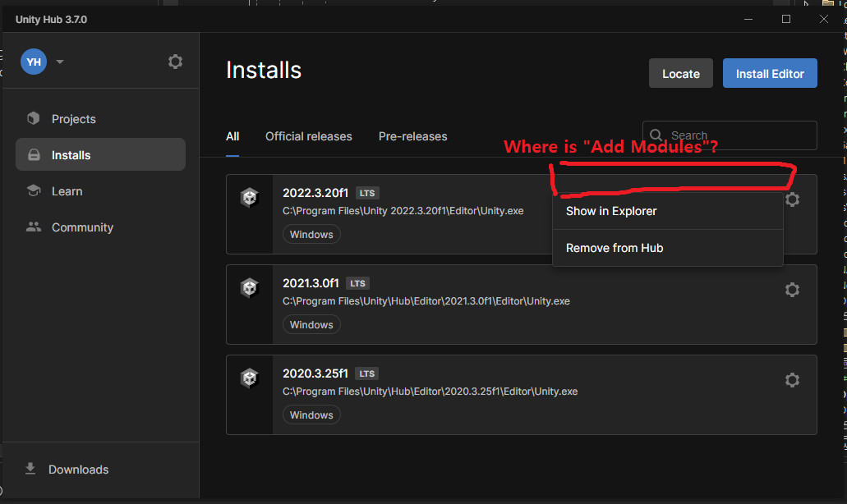Click Windows tag under 2022.3.20f1

(x=311, y=234)
